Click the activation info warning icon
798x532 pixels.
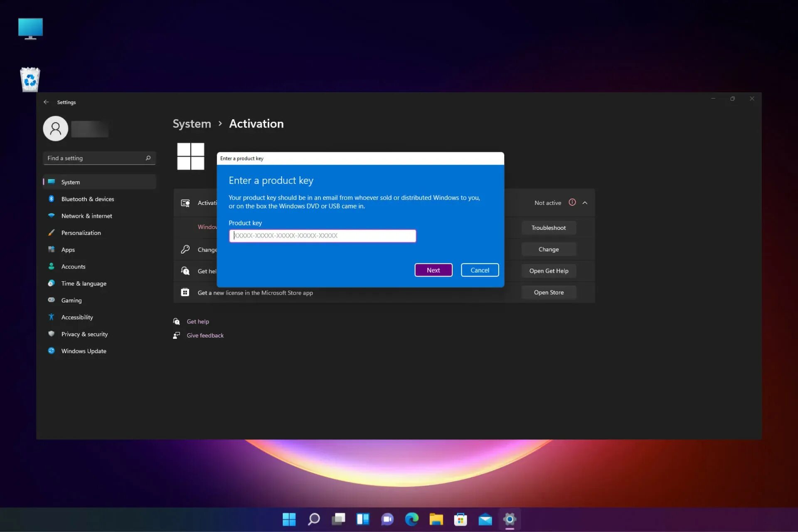(x=572, y=202)
